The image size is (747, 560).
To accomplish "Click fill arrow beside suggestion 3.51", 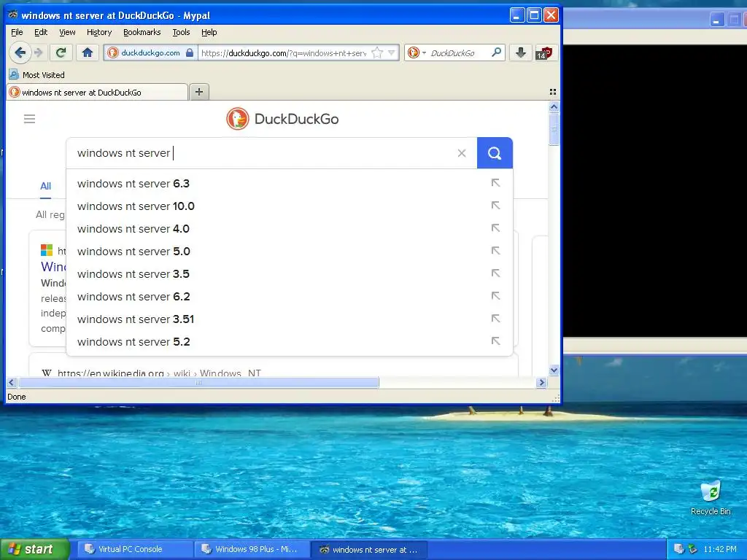I will tap(495, 319).
